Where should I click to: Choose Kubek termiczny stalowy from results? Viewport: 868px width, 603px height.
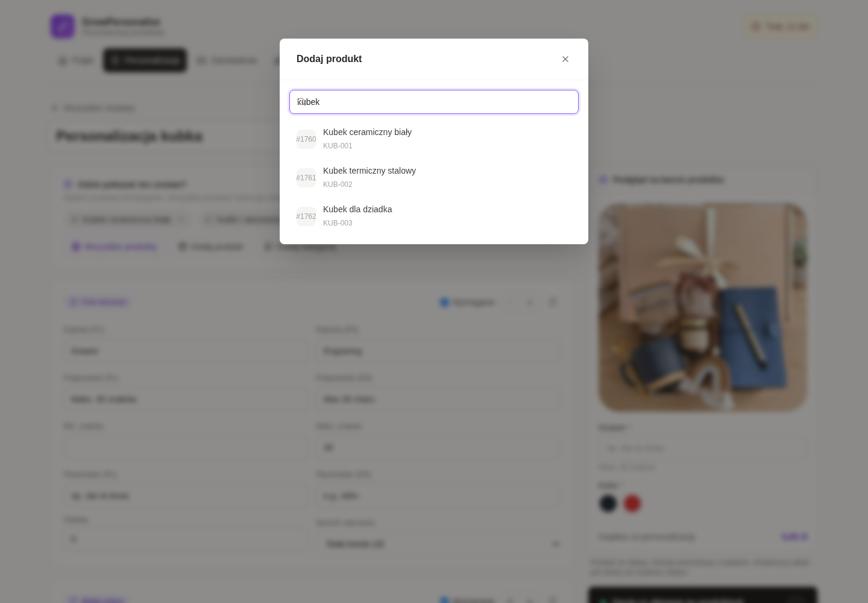point(434,178)
